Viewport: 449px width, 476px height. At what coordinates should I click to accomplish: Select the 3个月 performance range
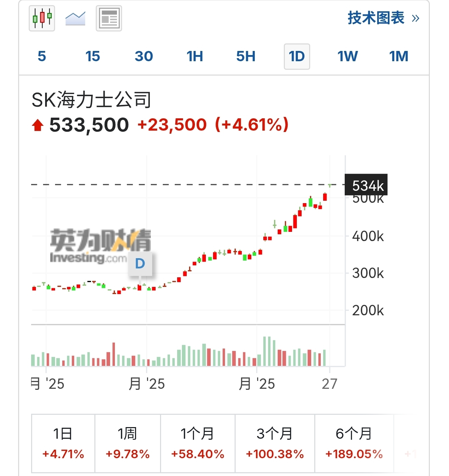click(x=275, y=443)
